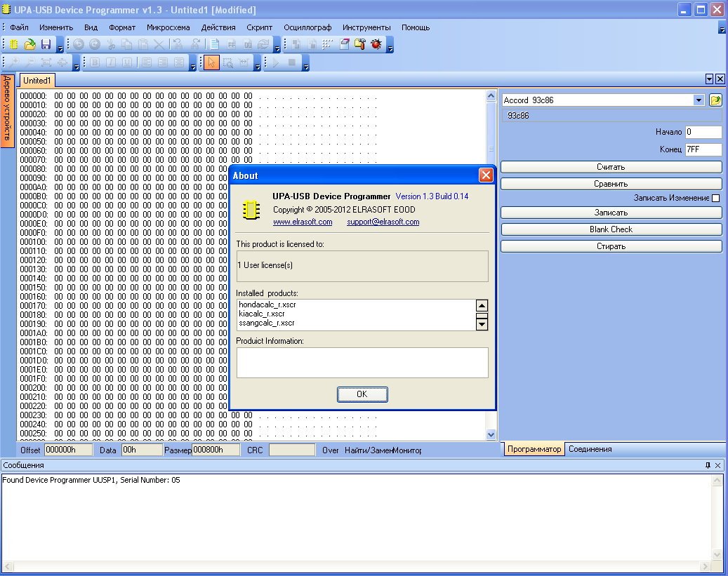Image resolution: width=728 pixels, height=576 pixels.
Task: Click the Записать button
Action: 611,213
